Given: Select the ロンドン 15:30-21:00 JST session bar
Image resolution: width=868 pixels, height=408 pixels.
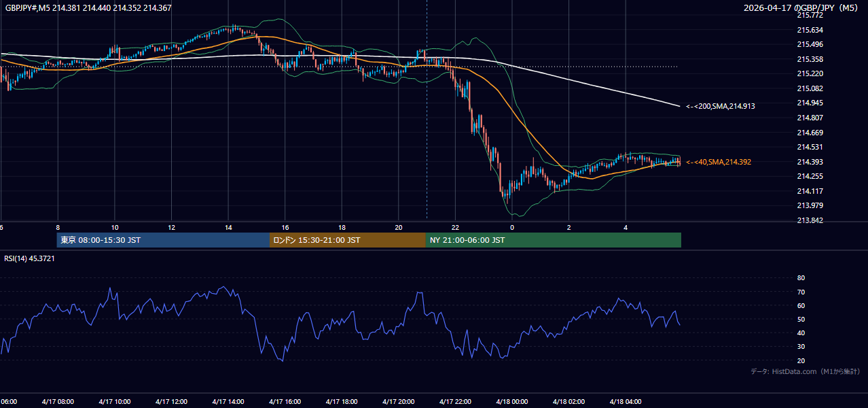Looking at the screenshot, I should [x=348, y=240].
